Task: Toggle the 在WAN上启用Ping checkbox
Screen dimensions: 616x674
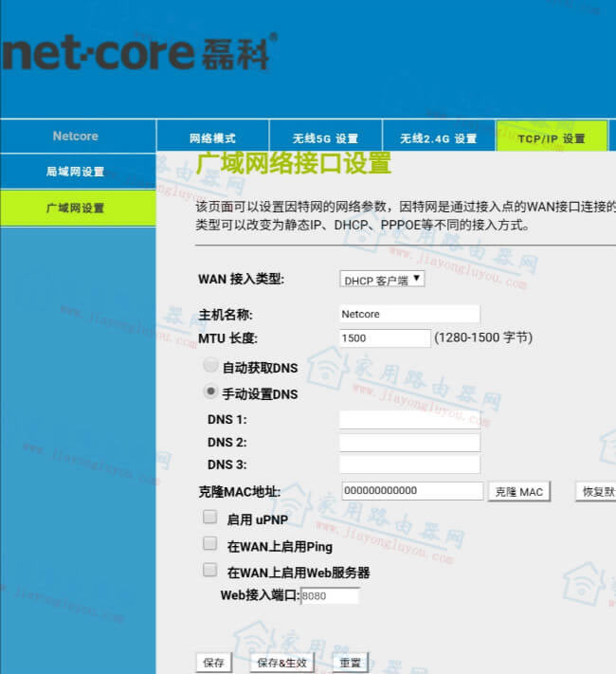Action: [x=209, y=543]
